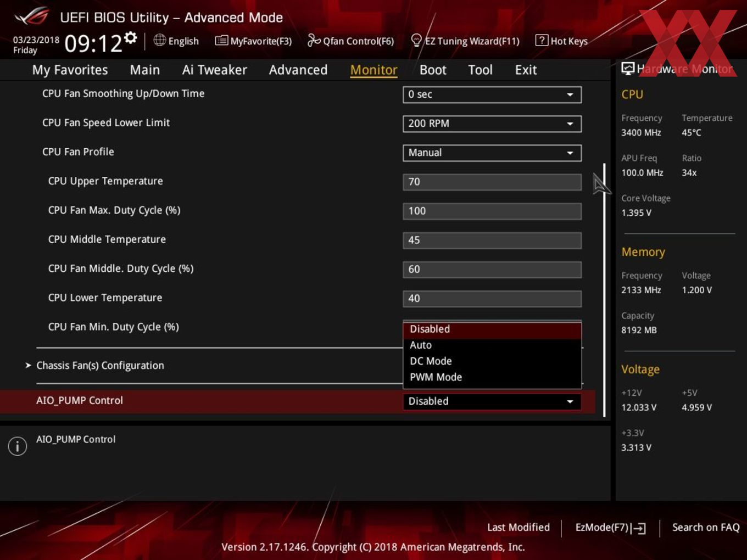Click the ROG logo
The height and width of the screenshot is (560, 747).
(32, 16)
